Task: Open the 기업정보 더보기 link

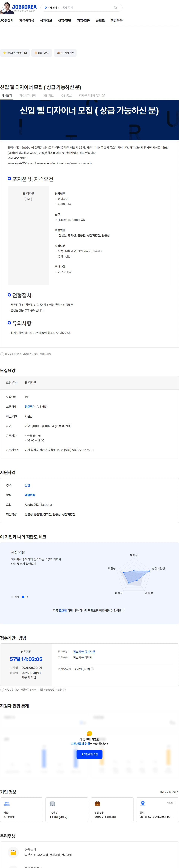Action: [x=169, y=792]
